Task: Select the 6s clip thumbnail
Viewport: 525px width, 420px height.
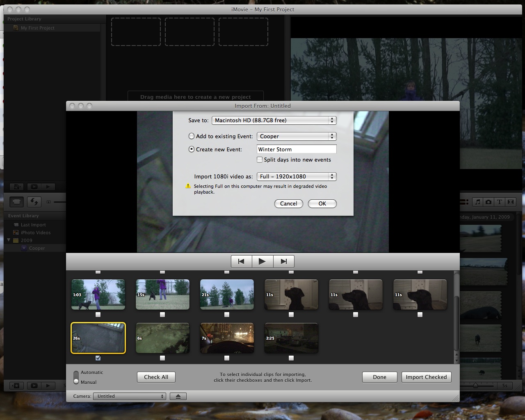Action: pos(162,338)
